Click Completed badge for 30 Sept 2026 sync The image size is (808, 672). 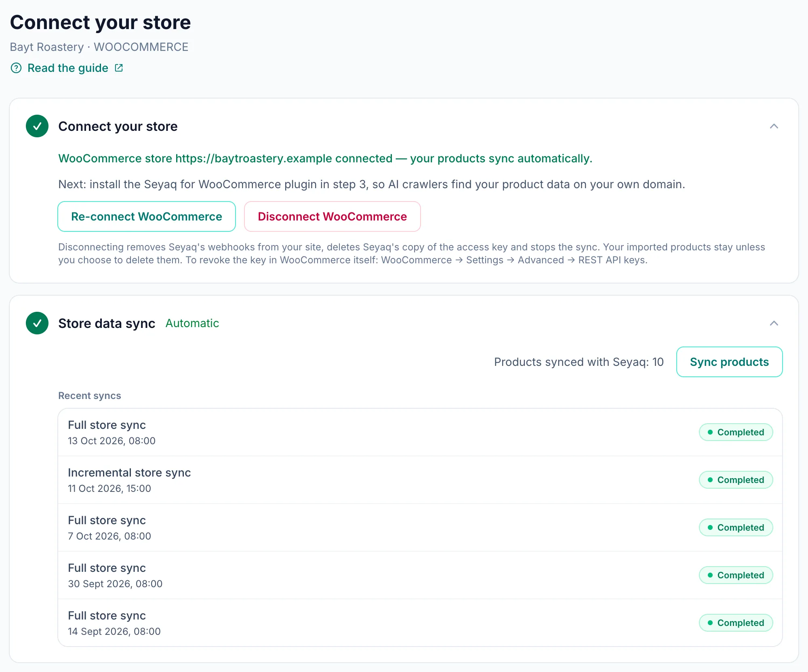click(736, 575)
